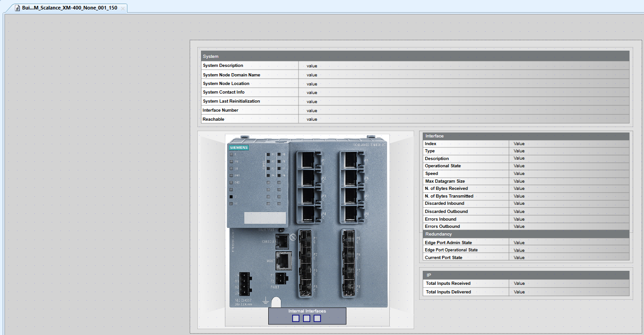Switch to the Scalance_XM-400 faceplate tab
Image resolution: width=644 pixels, height=335 pixels.
click(68, 8)
